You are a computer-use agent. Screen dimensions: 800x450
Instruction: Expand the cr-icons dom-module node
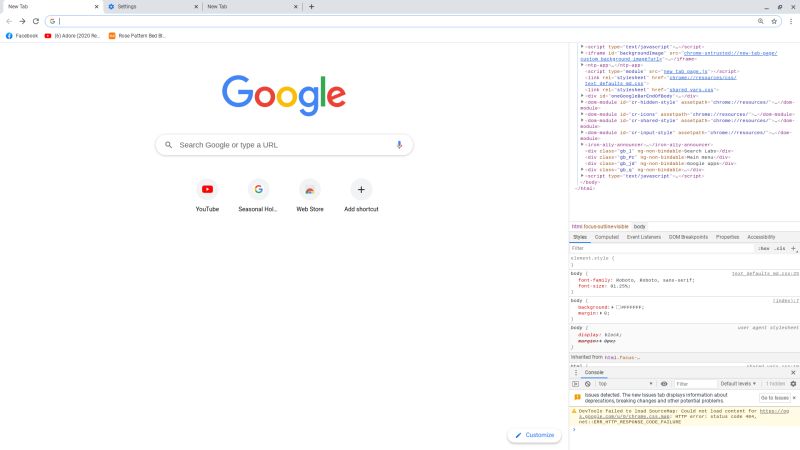click(x=582, y=114)
